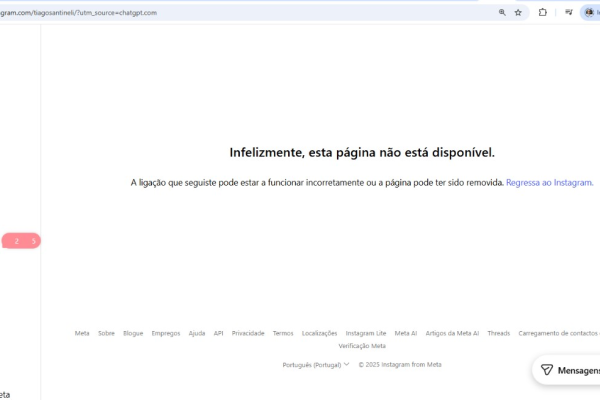Click the pink notification badge
This screenshot has height=400, width=600.
(x=21, y=241)
